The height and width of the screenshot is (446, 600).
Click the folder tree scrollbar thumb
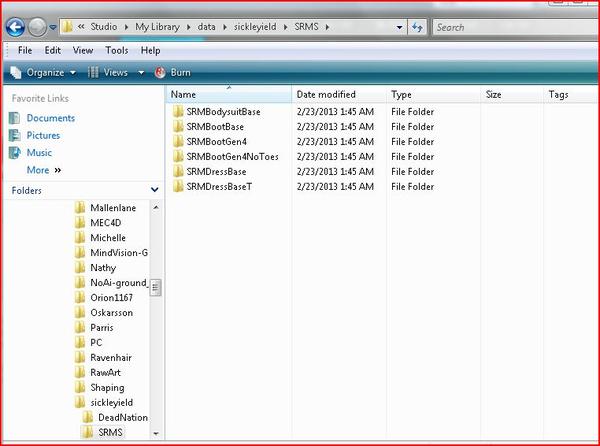156,288
